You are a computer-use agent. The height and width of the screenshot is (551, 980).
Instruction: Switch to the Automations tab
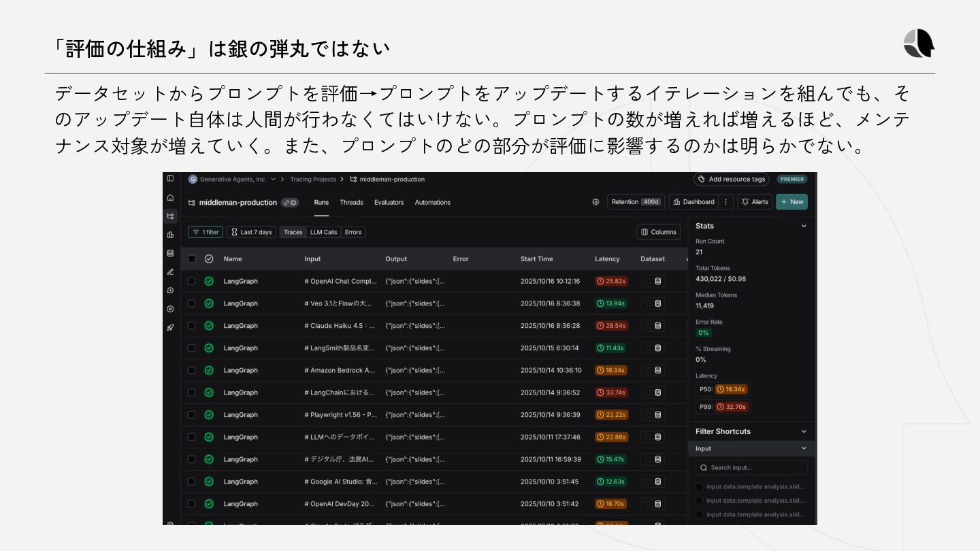[433, 203]
